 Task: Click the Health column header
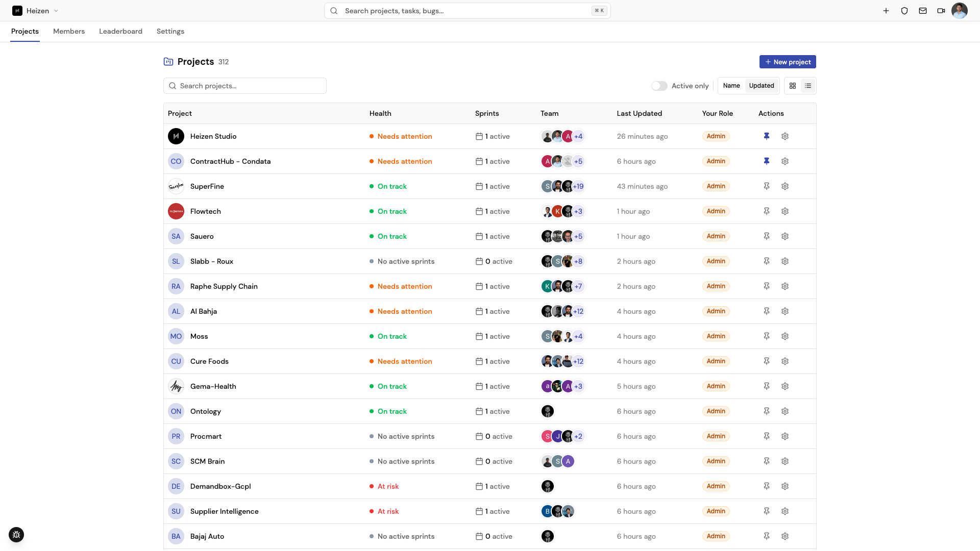380,113
